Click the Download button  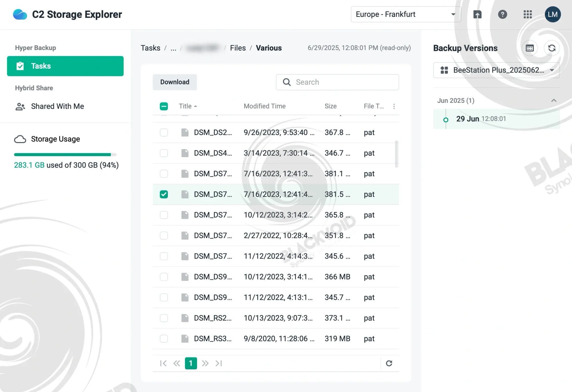tap(175, 82)
